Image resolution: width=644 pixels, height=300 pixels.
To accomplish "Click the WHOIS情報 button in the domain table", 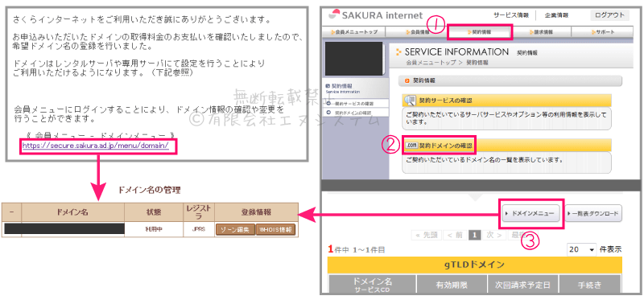I will point(275,229).
